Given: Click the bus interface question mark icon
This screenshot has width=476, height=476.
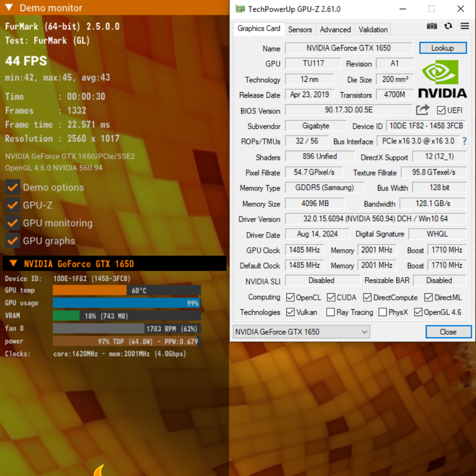Looking at the screenshot, I should [x=463, y=141].
